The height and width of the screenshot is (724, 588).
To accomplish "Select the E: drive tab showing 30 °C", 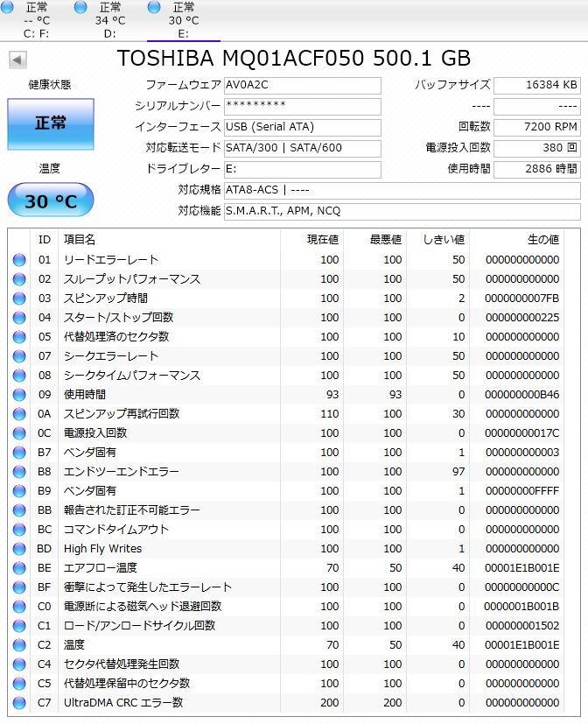I will click(x=184, y=20).
